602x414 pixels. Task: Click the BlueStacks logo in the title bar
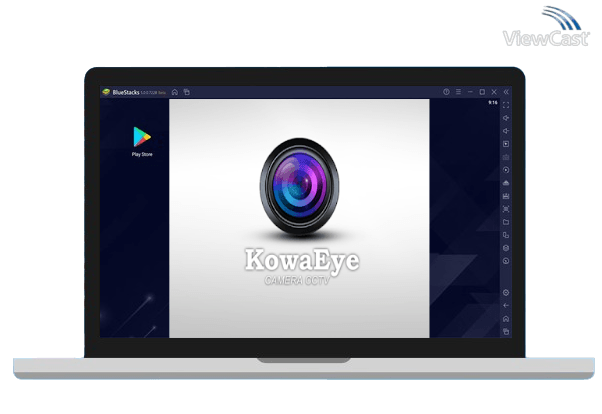(106, 92)
